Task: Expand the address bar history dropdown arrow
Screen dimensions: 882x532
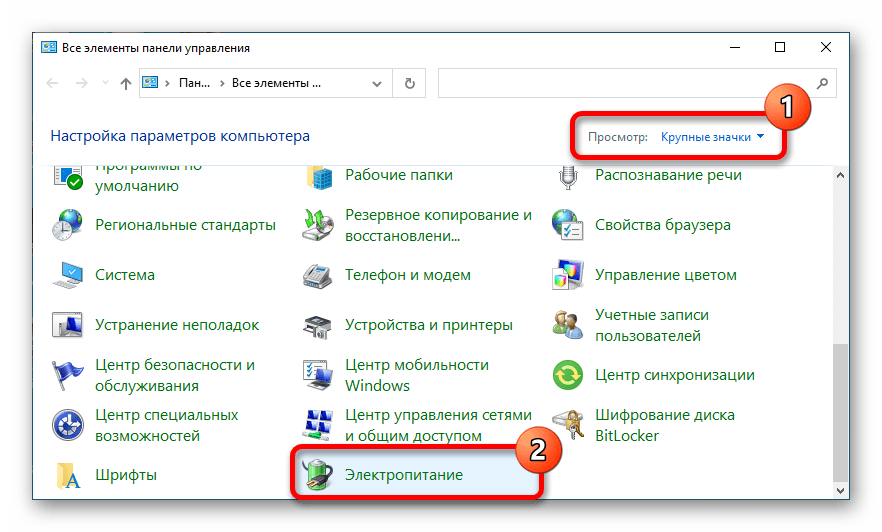Action: click(375, 84)
